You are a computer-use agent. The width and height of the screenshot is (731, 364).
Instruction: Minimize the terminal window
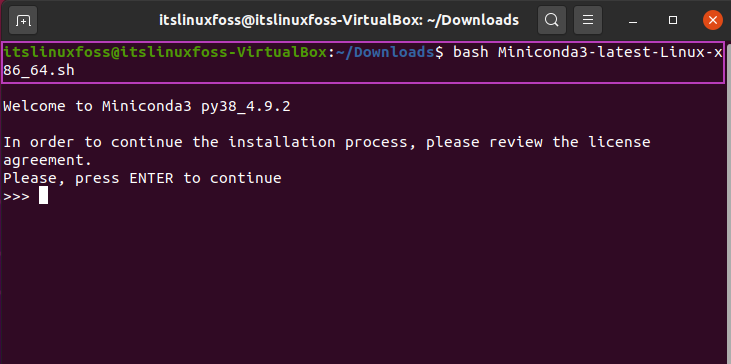click(633, 21)
